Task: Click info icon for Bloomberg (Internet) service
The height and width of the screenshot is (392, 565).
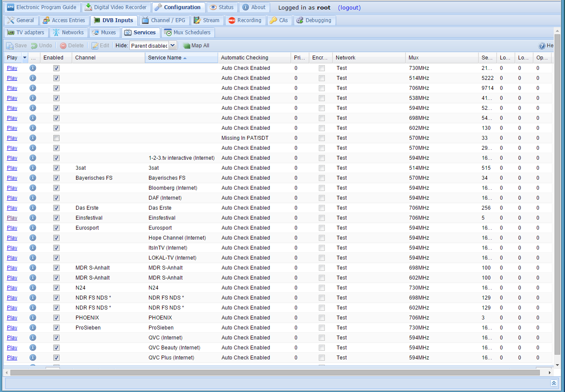Action: 33,188
